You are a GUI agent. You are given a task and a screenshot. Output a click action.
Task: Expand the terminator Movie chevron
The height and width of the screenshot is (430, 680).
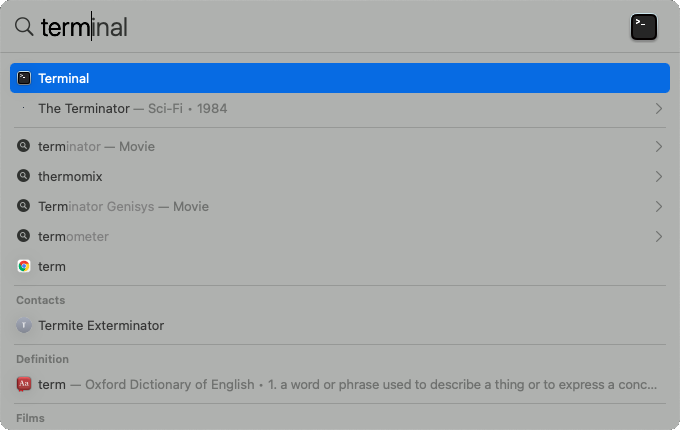point(659,147)
